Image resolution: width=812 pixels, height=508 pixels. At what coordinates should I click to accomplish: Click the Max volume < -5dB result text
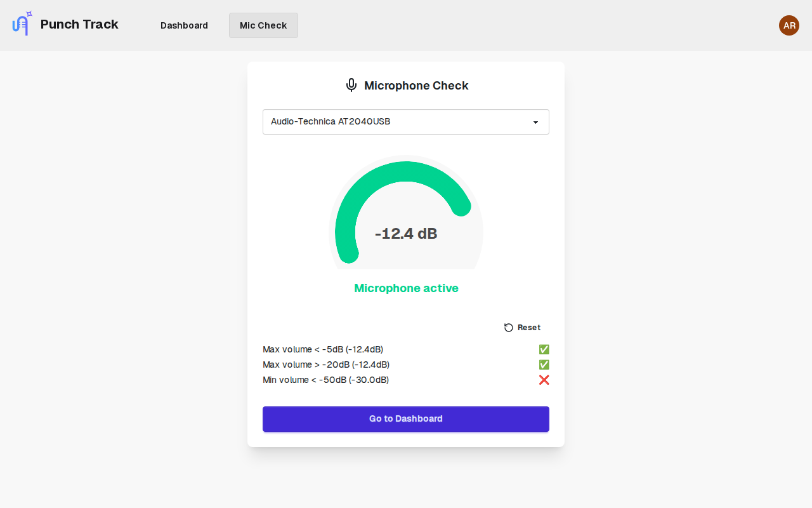point(323,349)
